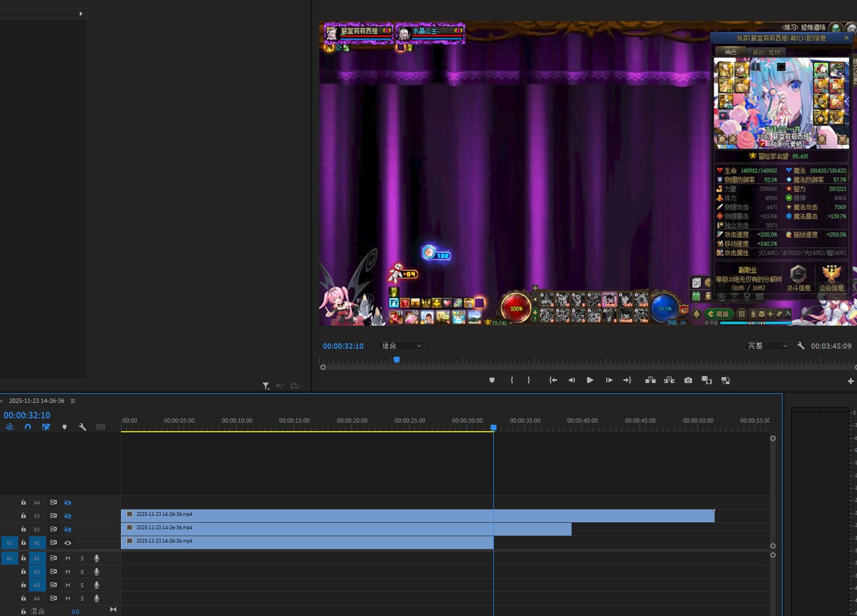Click the Mark In bracket icon
Image resolution: width=857 pixels, height=616 pixels.
tap(512, 380)
